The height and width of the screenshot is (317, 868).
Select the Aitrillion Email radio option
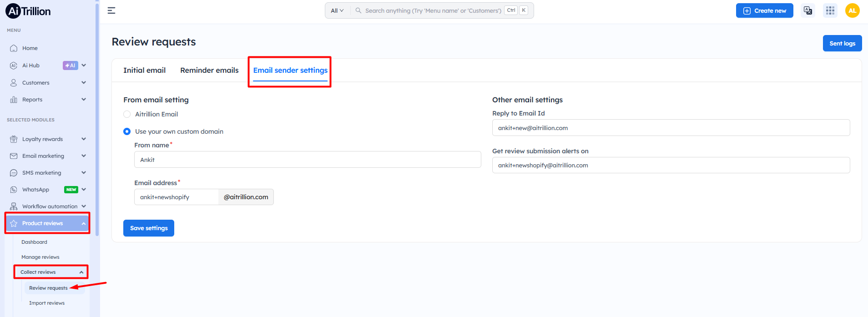[x=127, y=114]
